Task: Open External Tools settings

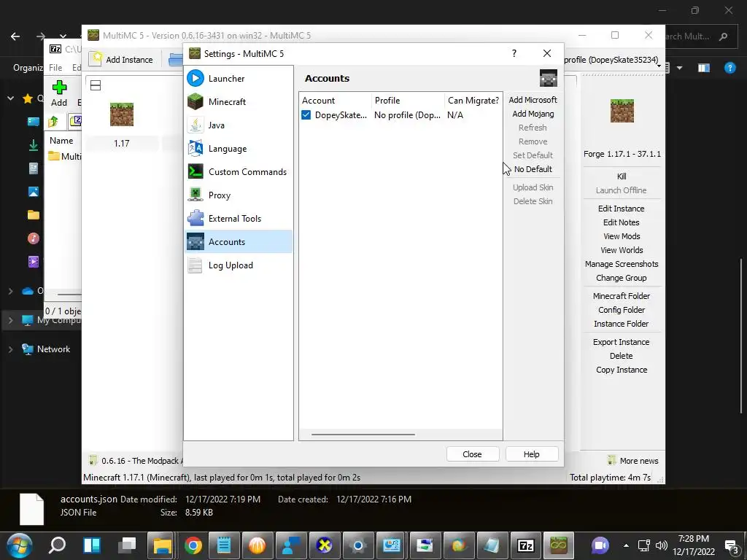Action: pos(239,219)
